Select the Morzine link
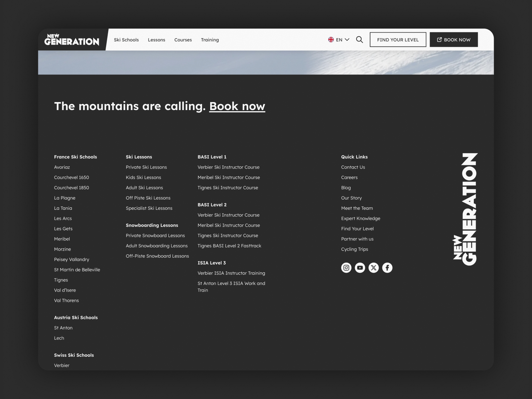Screen dimensions: 532x399 point(63,249)
